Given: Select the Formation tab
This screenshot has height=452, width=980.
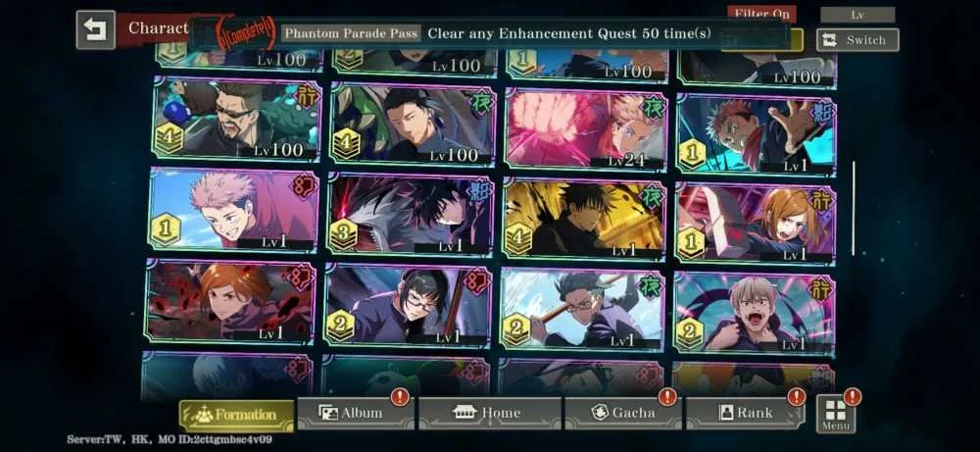Looking at the screenshot, I should pos(237,415).
